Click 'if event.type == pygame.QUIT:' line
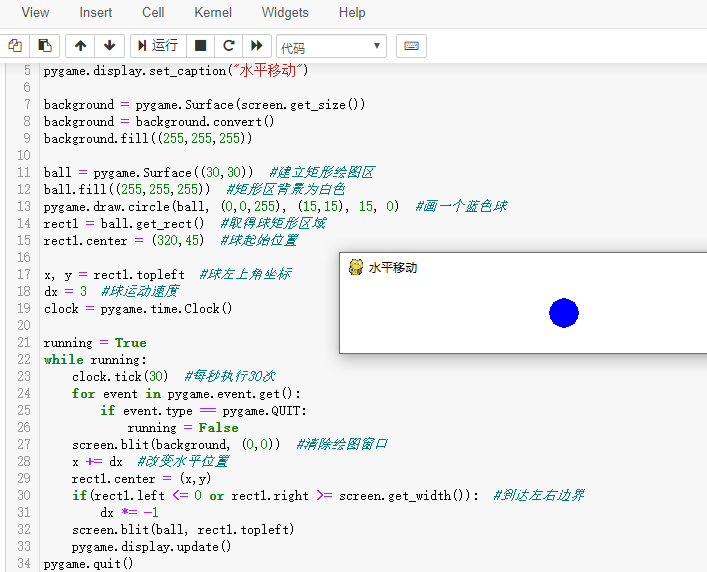Screen dimensions: 707x572 pyautogui.click(x=203, y=411)
